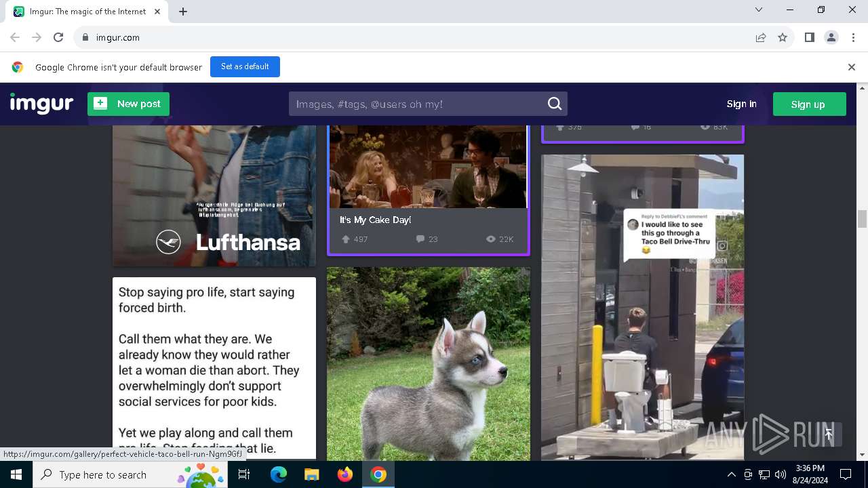
Task: Show hidden system tray icons
Action: tap(731, 474)
